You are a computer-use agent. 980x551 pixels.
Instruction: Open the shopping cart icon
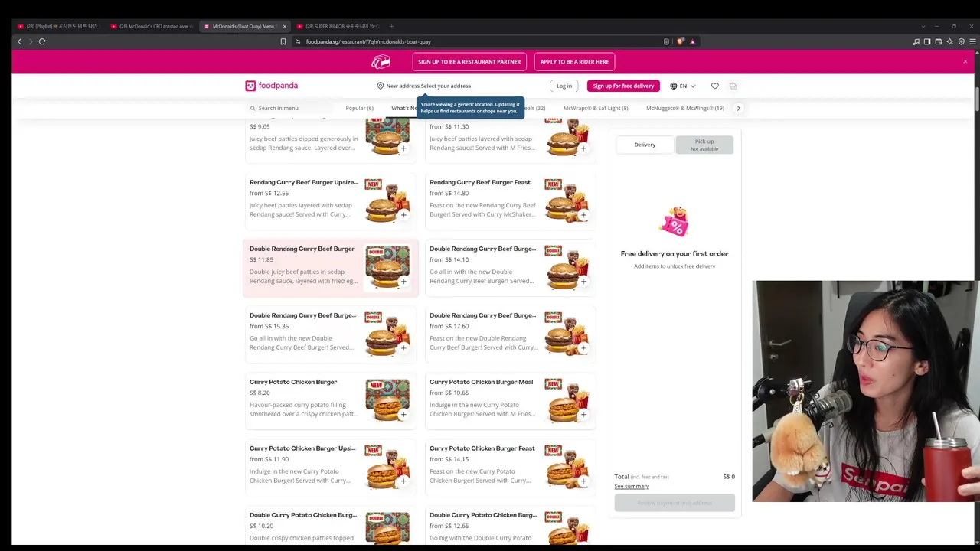(733, 86)
